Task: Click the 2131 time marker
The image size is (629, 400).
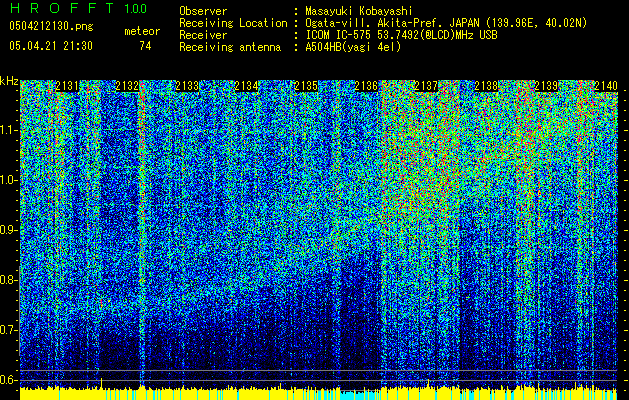Action: coord(67,86)
